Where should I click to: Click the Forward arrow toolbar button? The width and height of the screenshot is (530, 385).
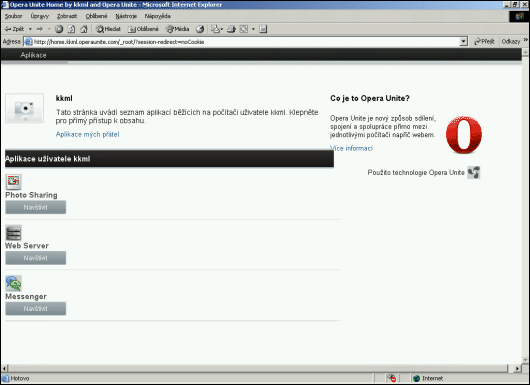pos(40,29)
